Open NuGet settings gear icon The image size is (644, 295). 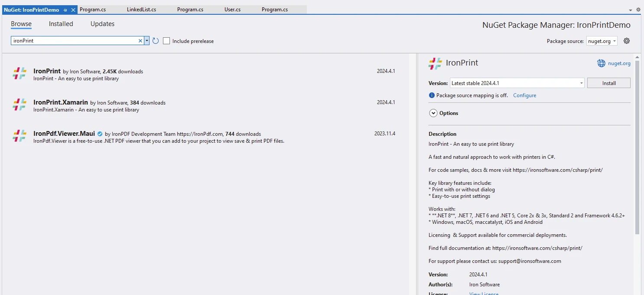(626, 41)
